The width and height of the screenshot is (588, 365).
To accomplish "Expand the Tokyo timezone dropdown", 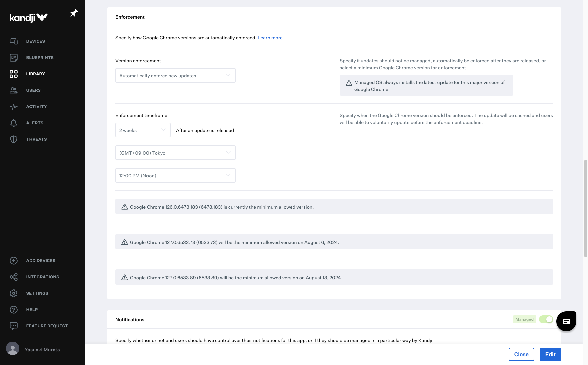I will click(x=175, y=153).
